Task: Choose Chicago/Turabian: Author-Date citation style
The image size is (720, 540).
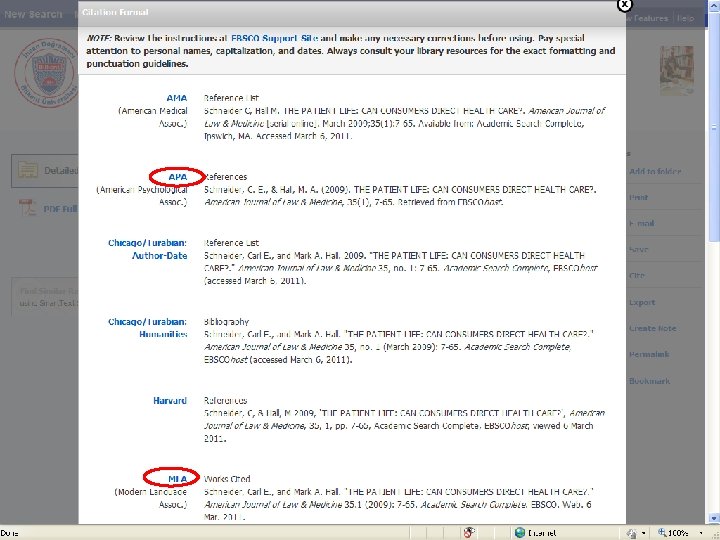Action: [147, 249]
